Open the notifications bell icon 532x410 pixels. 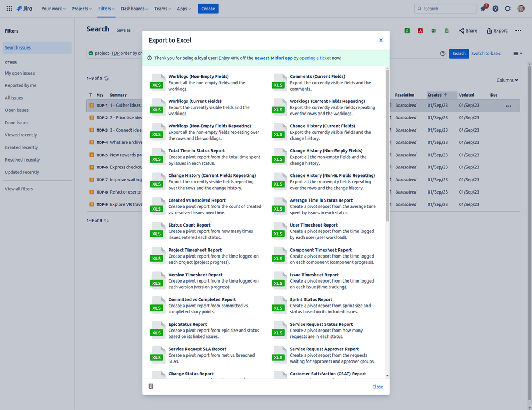click(x=483, y=9)
